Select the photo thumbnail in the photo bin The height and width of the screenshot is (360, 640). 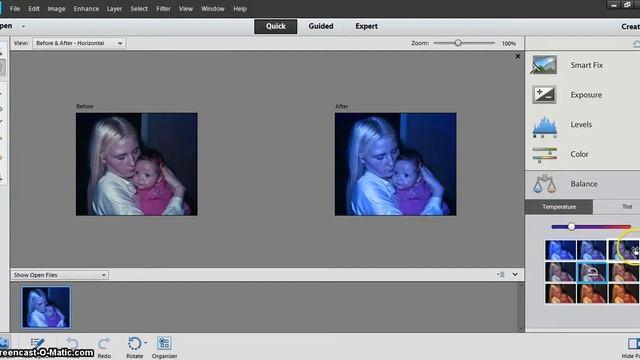tap(46, 307)
